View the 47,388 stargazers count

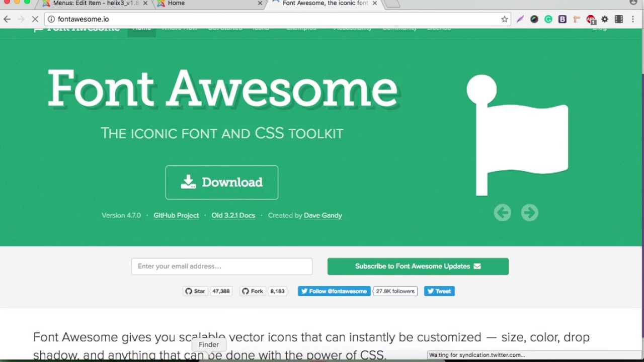221,291
